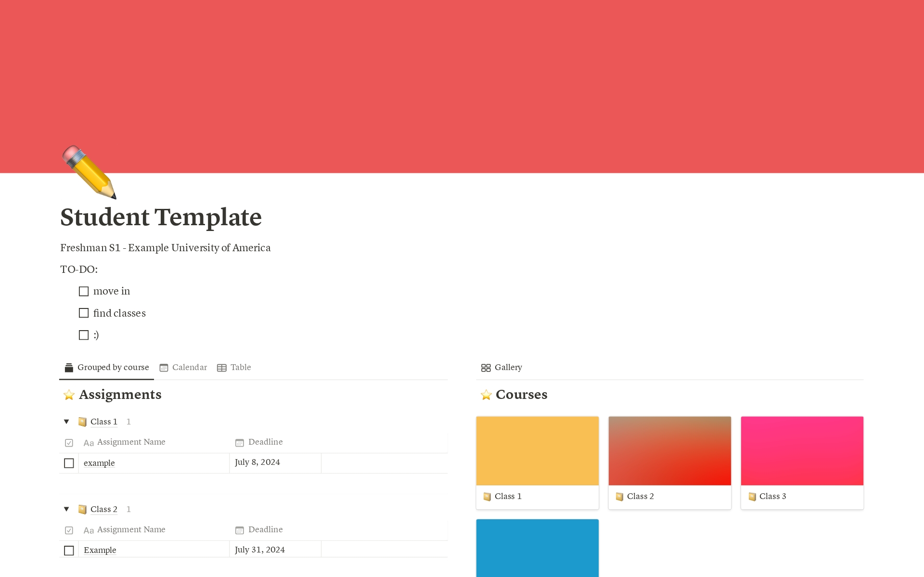The width and height of the screenshot is (924, 577).
Task: Toggle the find classes checkbox
Action: click(x=84, y=312)
